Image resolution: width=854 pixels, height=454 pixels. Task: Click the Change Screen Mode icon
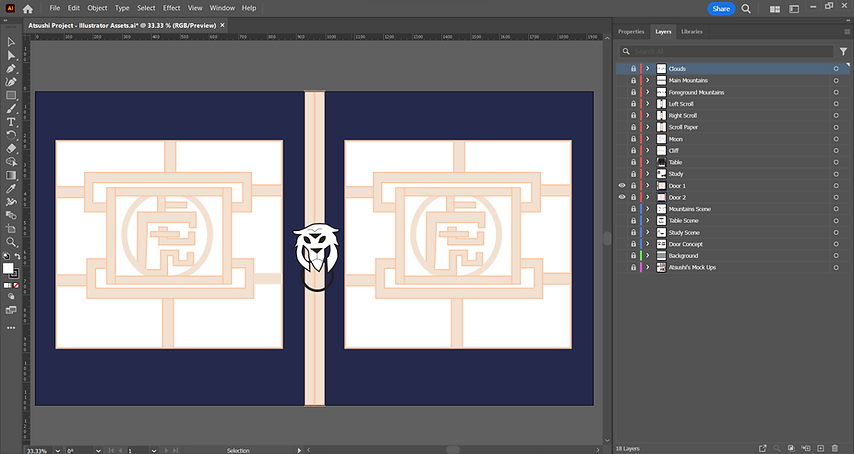[x=11, y=310]
